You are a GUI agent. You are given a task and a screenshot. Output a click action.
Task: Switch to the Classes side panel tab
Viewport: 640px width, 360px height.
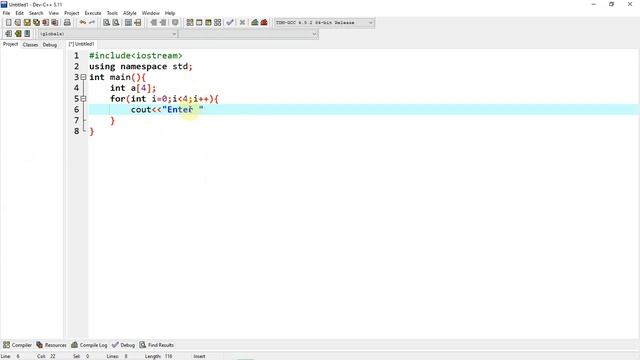tap(30, 44)
